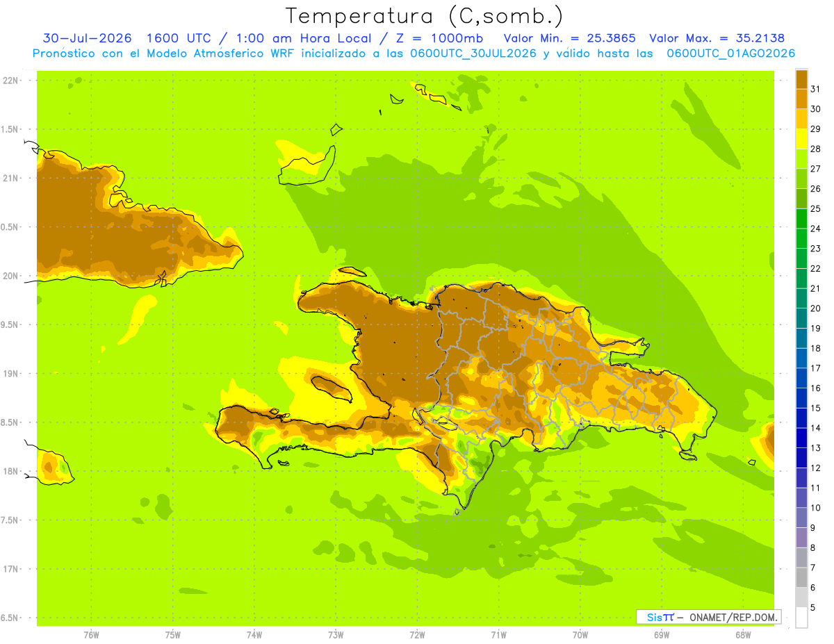Screen dimensions: 834x644
Task: Click latitude label "20N"
Action: click(12, 276)
